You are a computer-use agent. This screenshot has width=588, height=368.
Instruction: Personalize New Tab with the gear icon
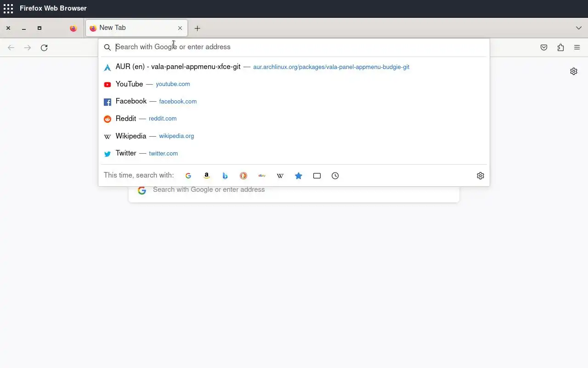574,71
